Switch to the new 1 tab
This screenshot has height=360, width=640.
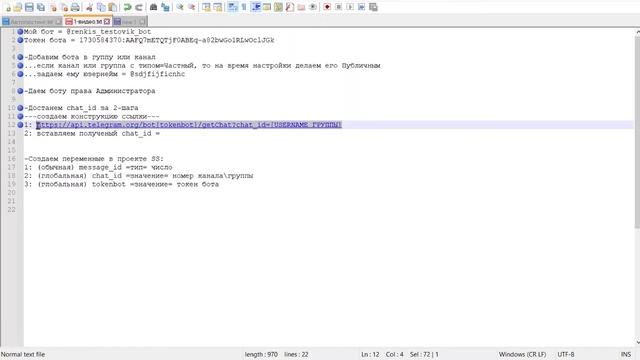(x=129, y=22)
